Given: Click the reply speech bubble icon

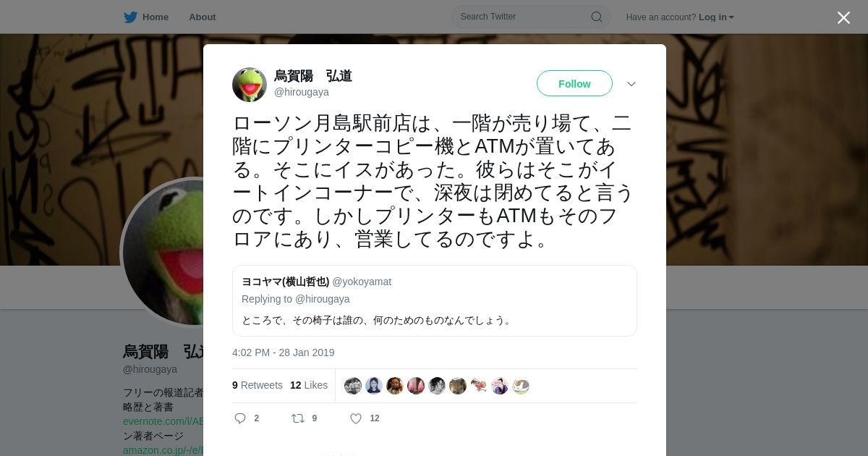Looking at the screenshot, I should point(241,418).
